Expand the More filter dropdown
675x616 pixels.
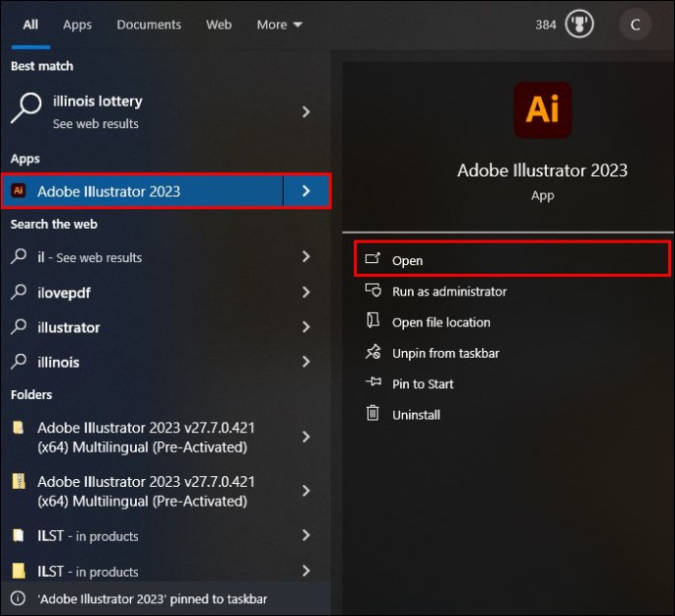280,24
